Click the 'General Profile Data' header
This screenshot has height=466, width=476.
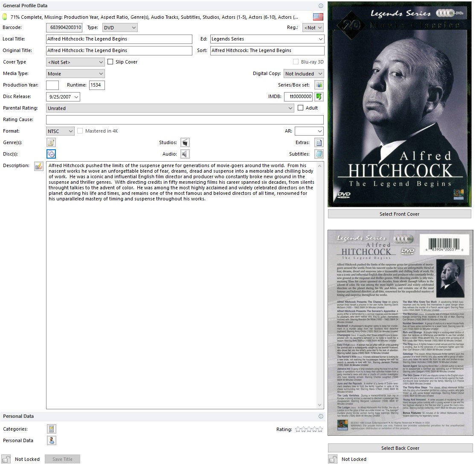tap(25, 6)
